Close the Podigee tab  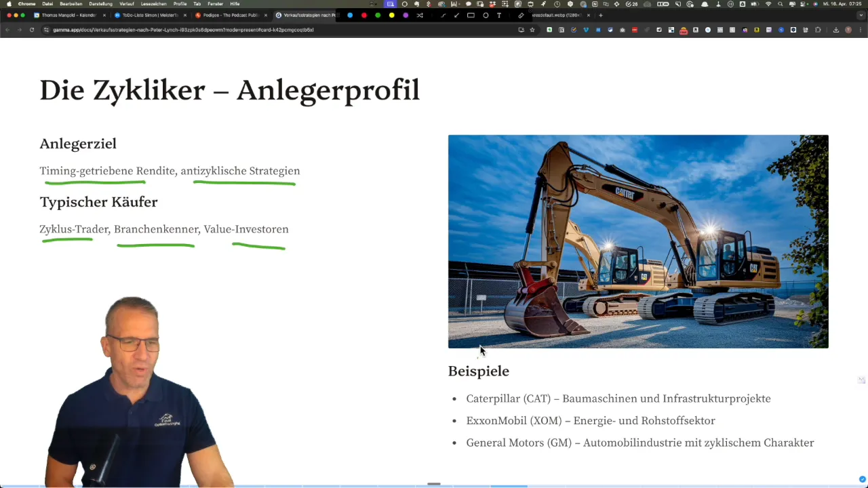pos(265,15)
